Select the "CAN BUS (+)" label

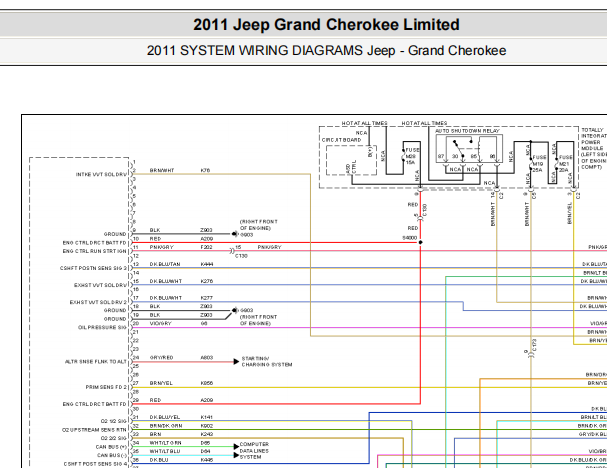111,447
